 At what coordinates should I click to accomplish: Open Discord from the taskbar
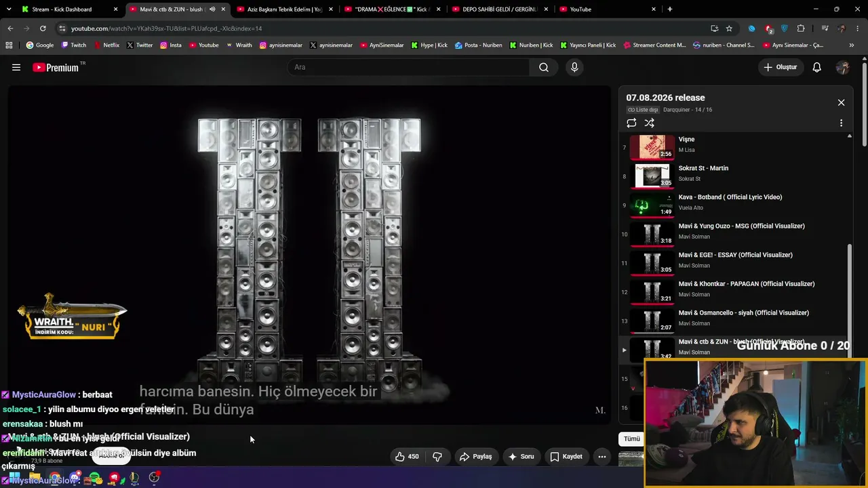[75, 478]
